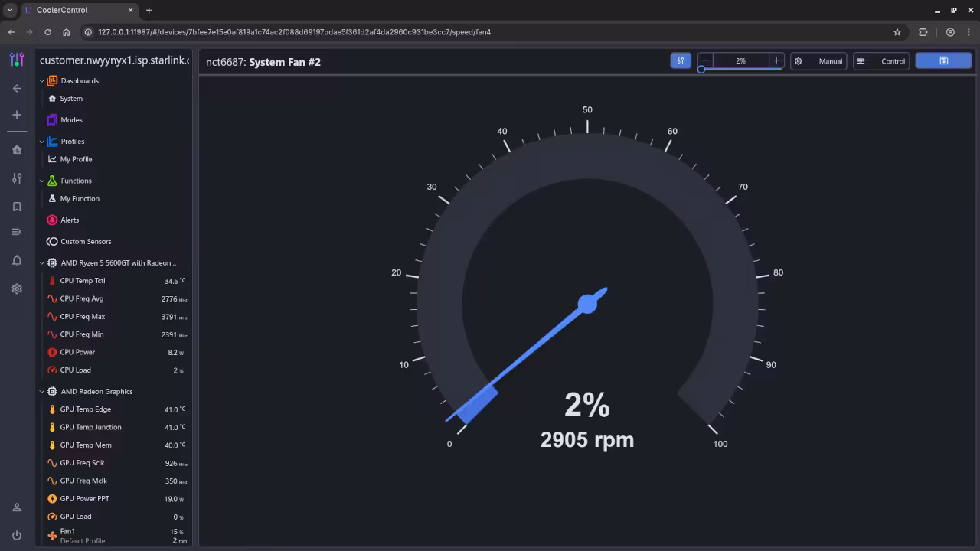Click the fan speed slider handle
This screenshot has width=980, height=551.
(x=701, y=70)
